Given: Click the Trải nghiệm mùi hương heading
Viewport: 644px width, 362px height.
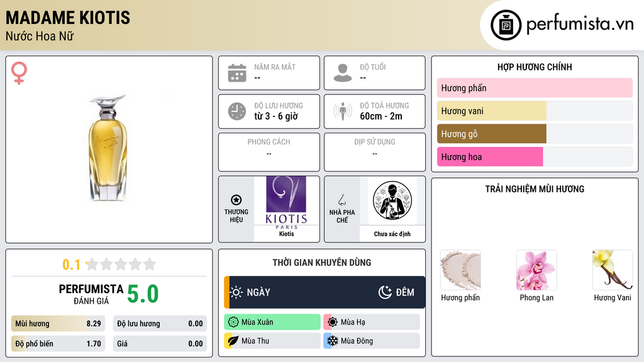Looking at the screenshot, I should pos(535,189).
